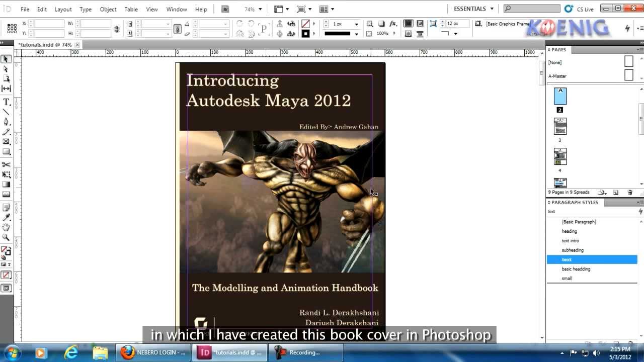Select the Rectangle shape tool
The height and width of the screenshot is (362, 644).
pyautogui.click(x=6, y=151)
